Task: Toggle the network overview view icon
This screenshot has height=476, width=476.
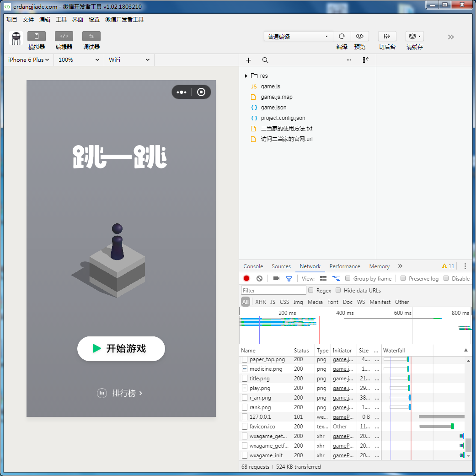Action: (x=336, y=278)
